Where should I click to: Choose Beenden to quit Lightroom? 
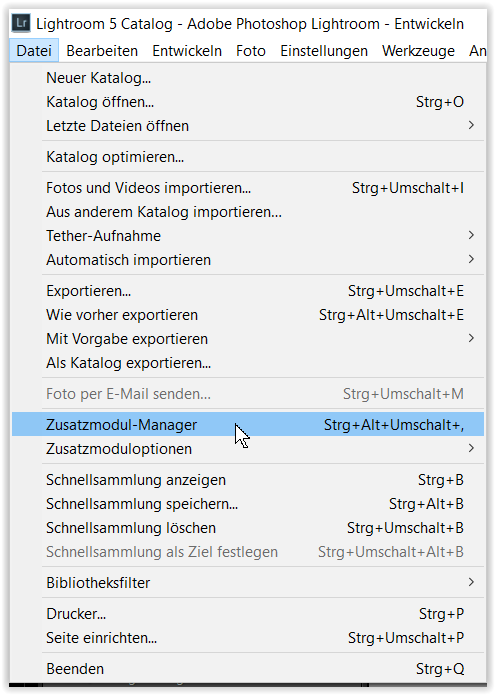pyautogui.click(x=248, y=668)
